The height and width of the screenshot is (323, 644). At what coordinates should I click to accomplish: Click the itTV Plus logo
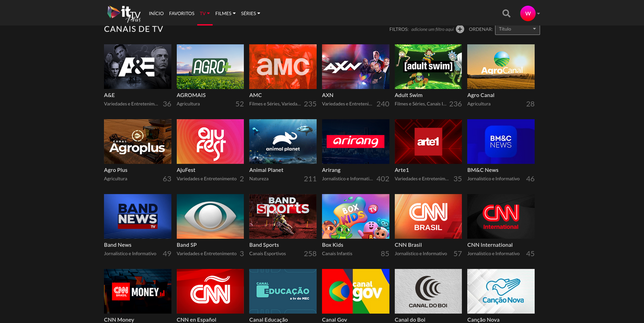[x=124, y=14]
